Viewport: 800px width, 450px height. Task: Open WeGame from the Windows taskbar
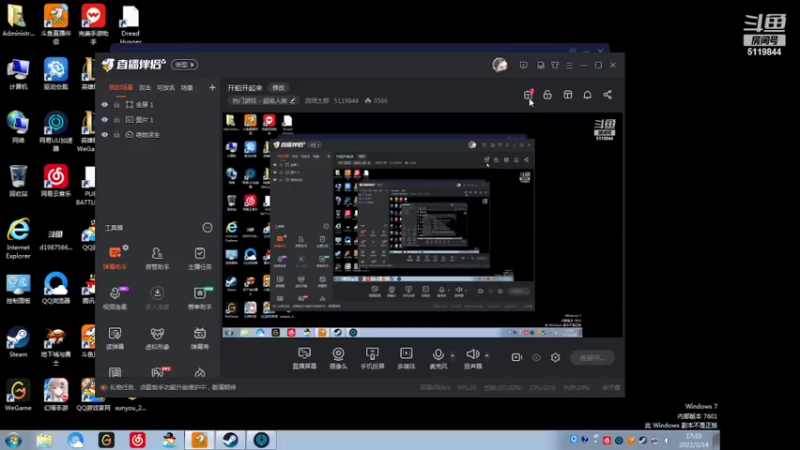point(106,440)
